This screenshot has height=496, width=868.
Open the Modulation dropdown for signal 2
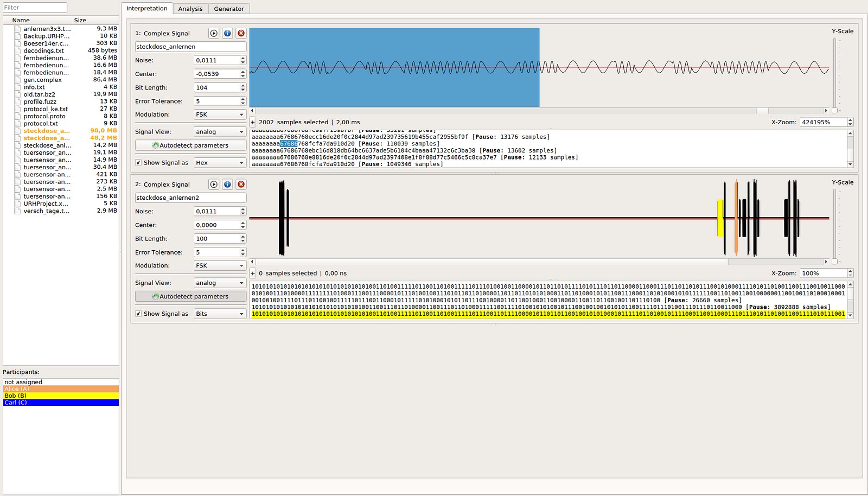(220, 265)
